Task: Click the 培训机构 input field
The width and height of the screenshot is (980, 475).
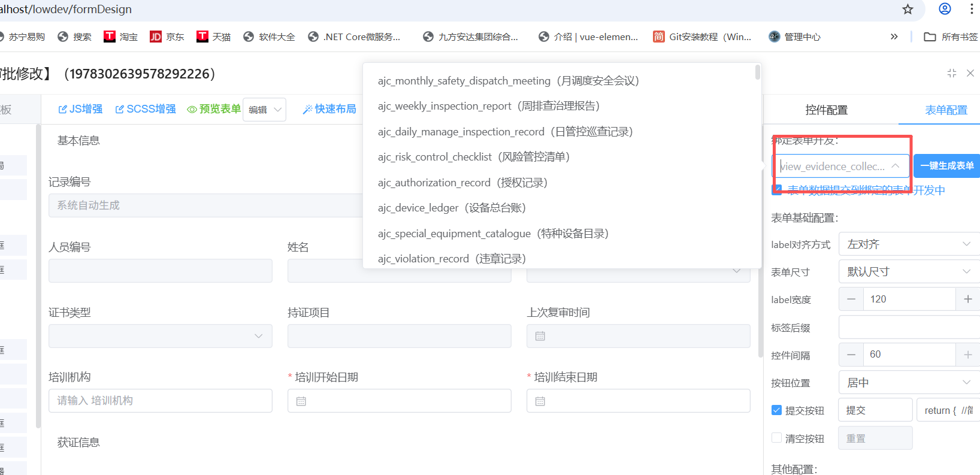Action: click(160, 401)
